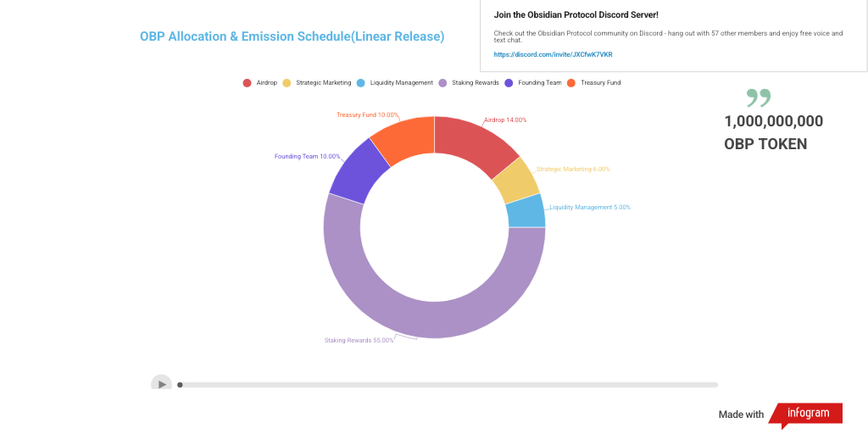Image resolution: width=868 pixels, height=434 pixels.
Task: Click the Airdrop legend label
Action: [x=267, y=83]
